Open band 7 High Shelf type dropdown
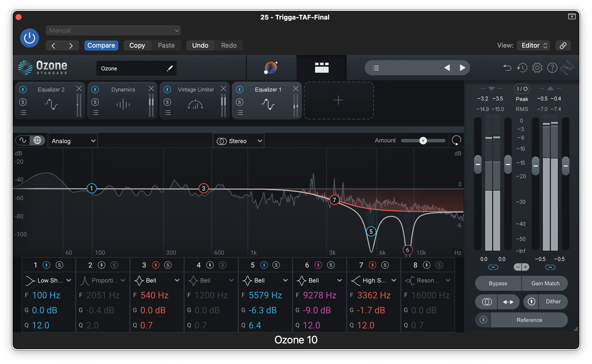 374,281
